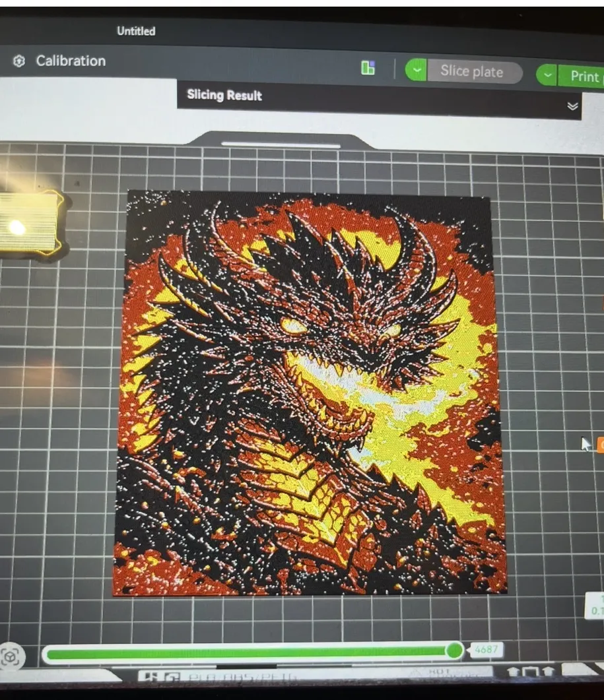Click the green Print button
The width and height of the screenshot is (604, 700).
pos(581,77)
